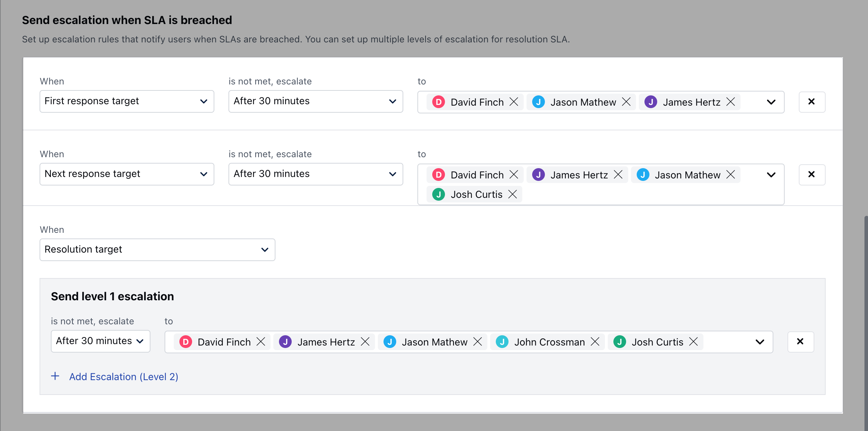Remove John Crossman from level 1 escalation

click(595, 342)
